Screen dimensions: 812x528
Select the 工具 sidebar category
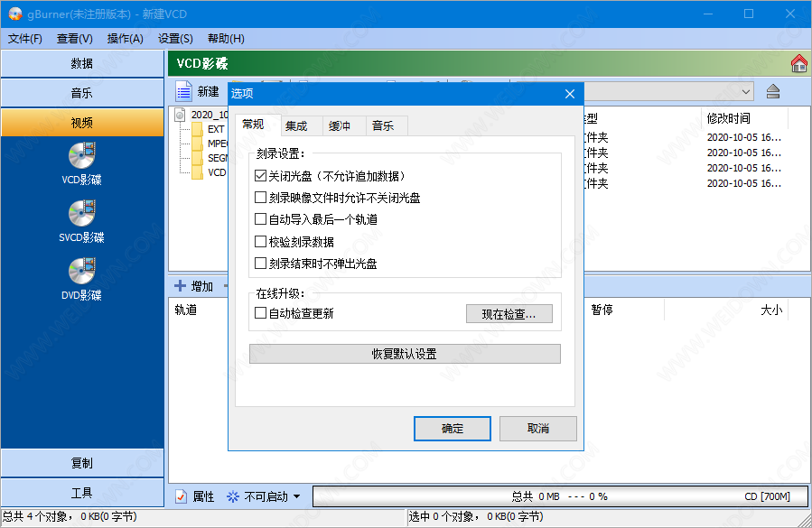tap(82, 493)
